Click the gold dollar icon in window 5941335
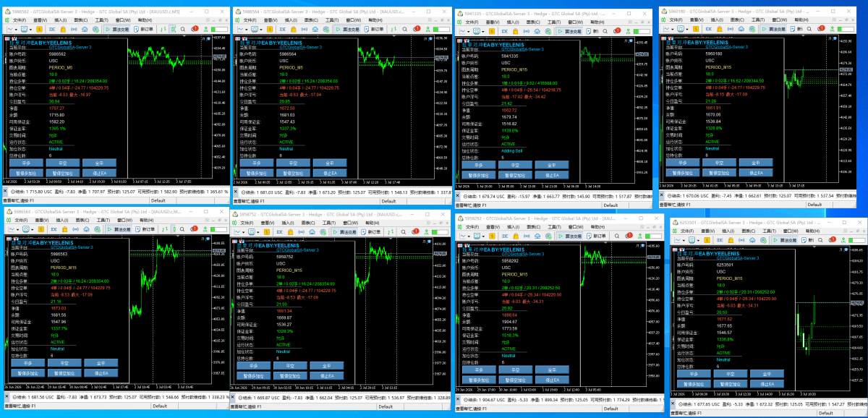Screen dimensions: 868x418 (x=492, y=31)
